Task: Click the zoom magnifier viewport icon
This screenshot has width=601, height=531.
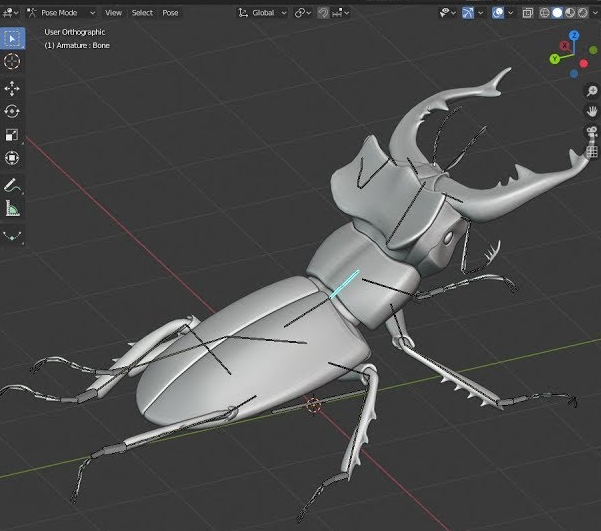Action: coord(592,91)
